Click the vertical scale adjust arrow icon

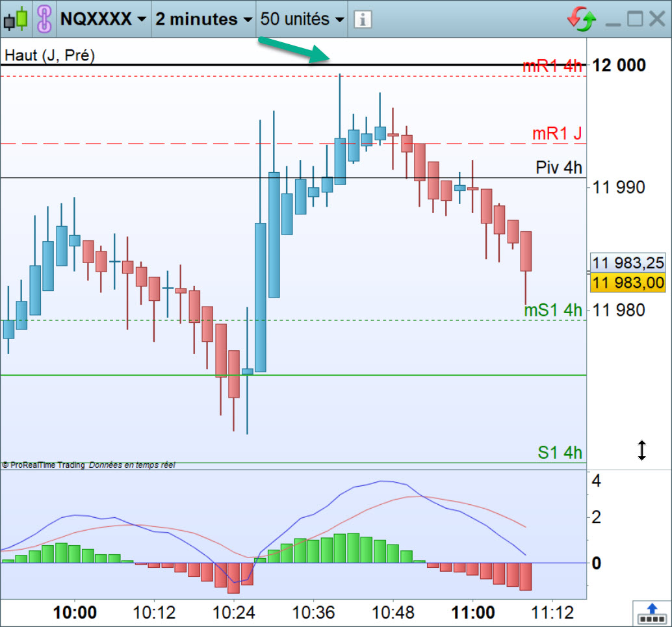(x=641, y=450)
